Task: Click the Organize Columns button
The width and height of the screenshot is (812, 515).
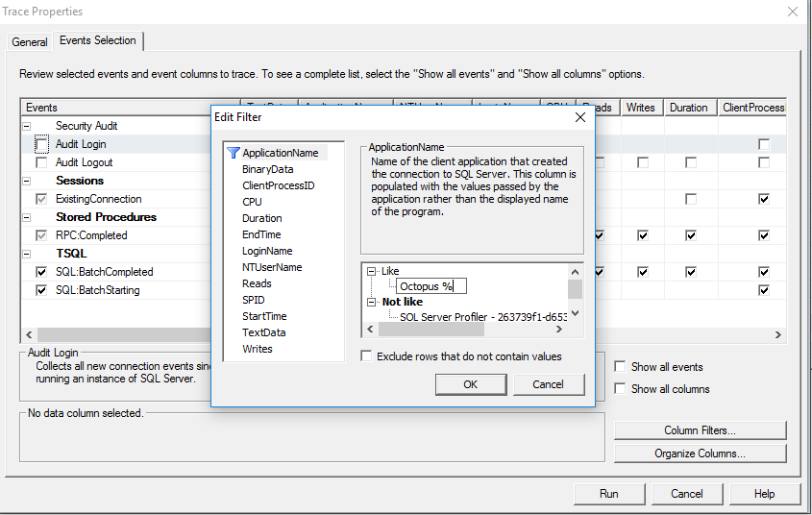Action: 700,454
